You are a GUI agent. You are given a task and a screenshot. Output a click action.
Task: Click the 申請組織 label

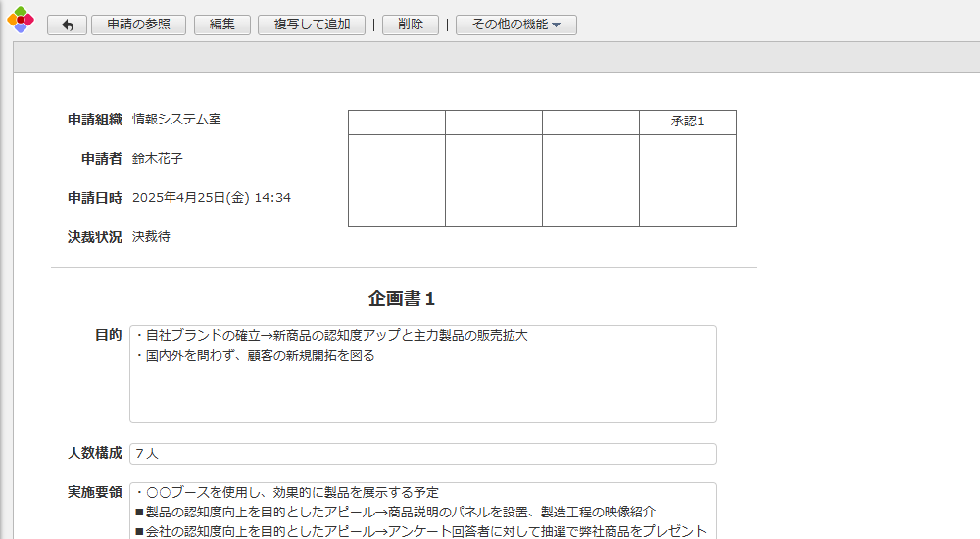coord(95,120)
